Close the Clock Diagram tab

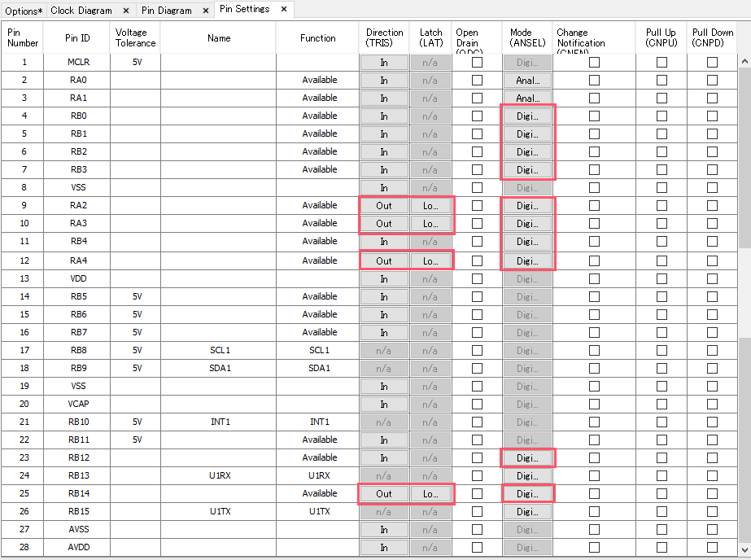pyautogui.click(x=125, y=11)
